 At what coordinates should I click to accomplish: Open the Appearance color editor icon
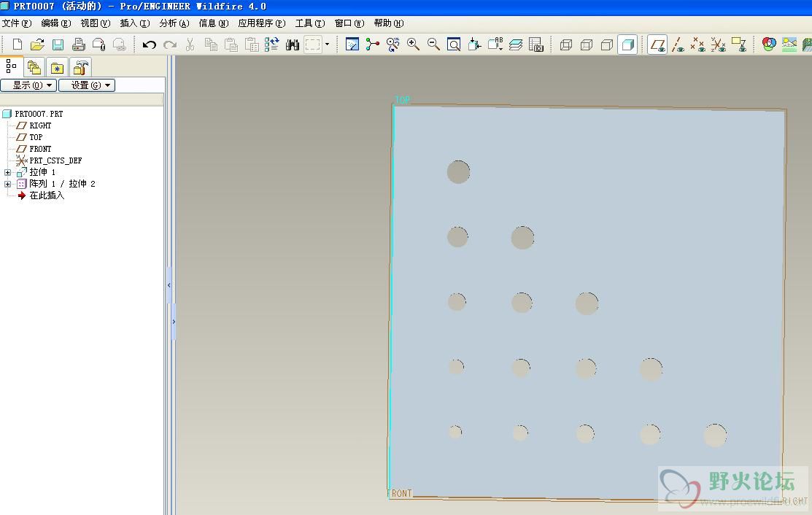point(769,44)
